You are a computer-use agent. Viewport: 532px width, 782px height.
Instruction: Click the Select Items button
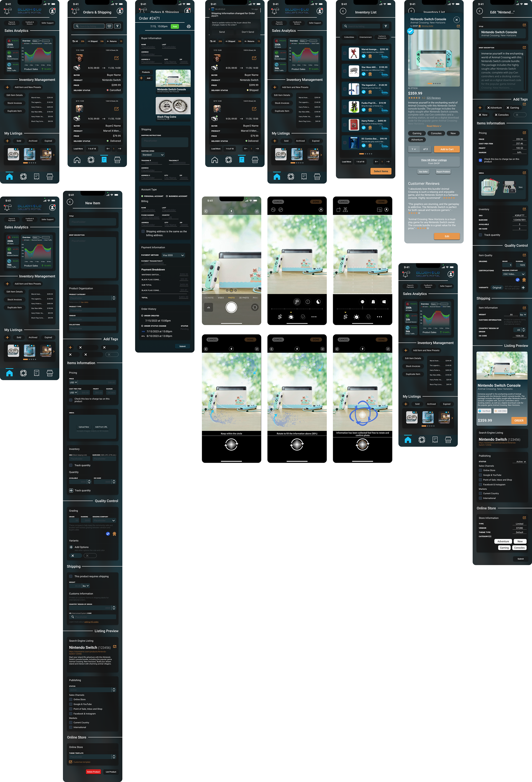381,171
